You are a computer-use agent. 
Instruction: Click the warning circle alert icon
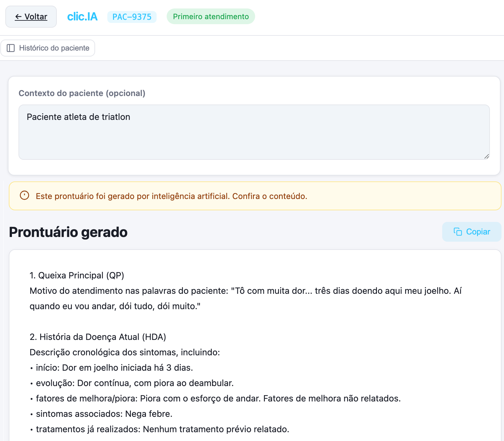(x=24, y=196)
